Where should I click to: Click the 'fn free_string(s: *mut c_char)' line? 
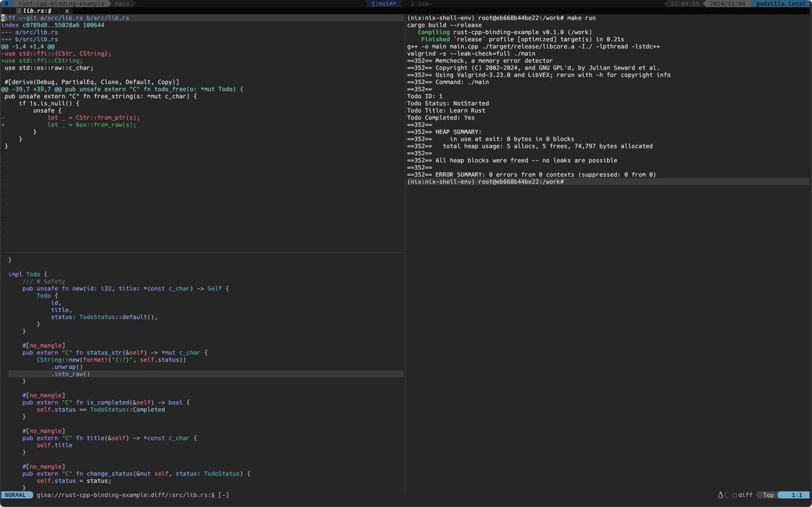(x=101, y=96)
